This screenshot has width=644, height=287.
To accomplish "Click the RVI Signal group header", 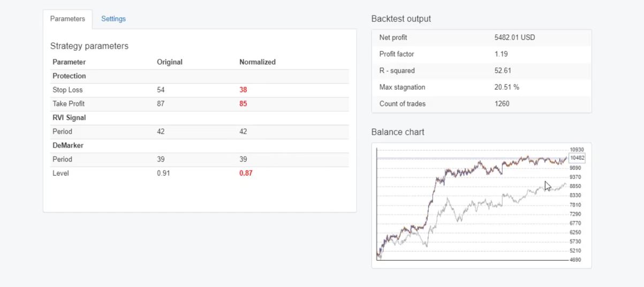I will (x=69, y=118).
